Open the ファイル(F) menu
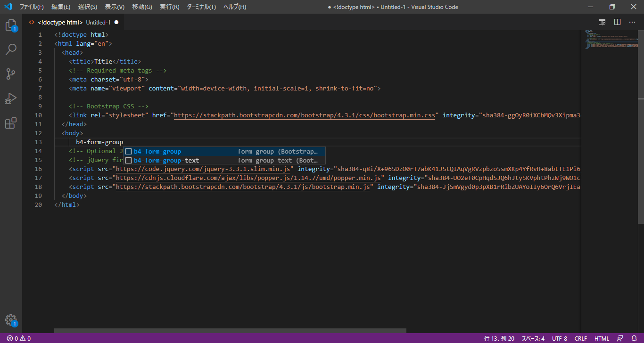644x343 pixels. point(32,7)
